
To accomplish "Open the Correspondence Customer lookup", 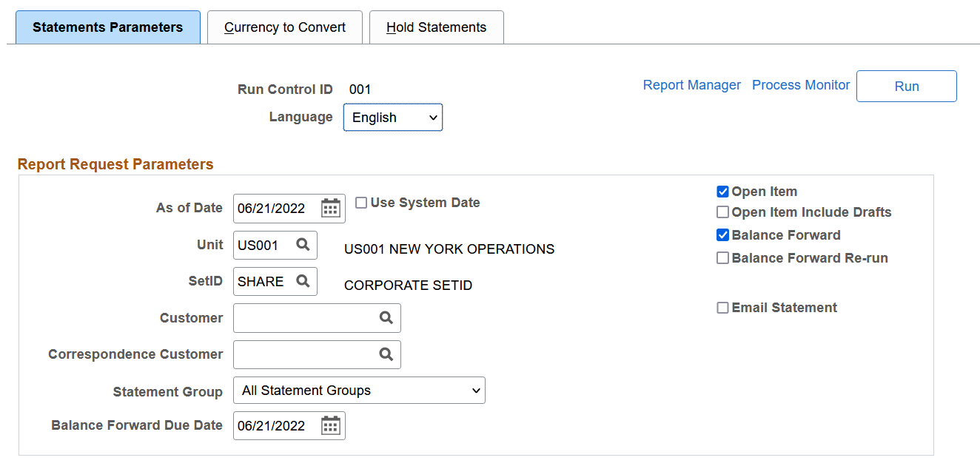I will (x=386, y=354).
